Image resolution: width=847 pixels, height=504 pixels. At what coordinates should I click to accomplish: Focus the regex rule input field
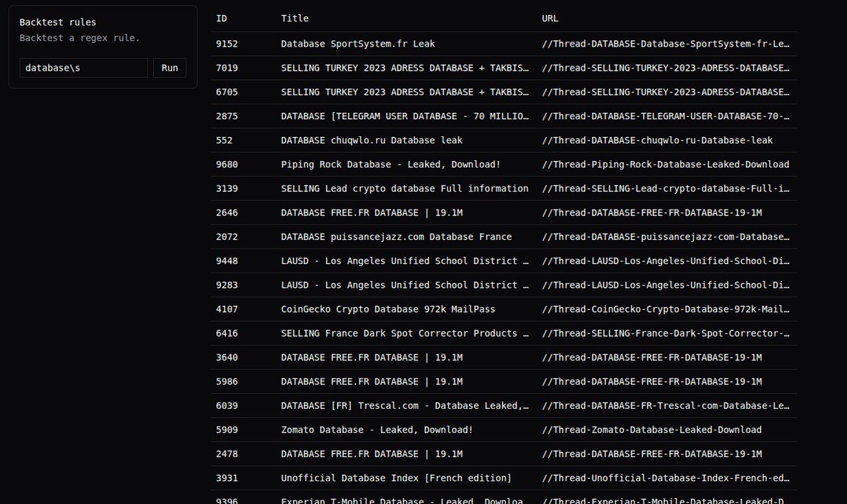click(84, 68)
